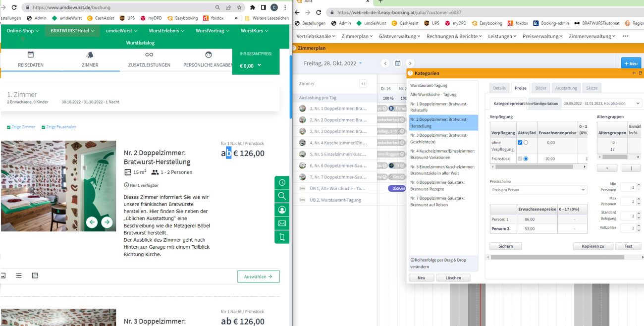This screenshot has width=644, height=326.
Task: Click the blue + Neu button
Action: pyautogui.click(x=631, y=63)
